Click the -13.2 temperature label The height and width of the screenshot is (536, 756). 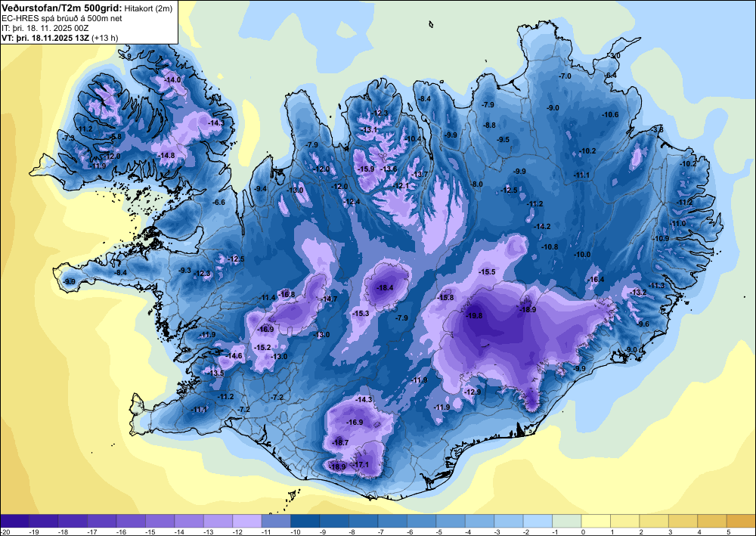639,292
